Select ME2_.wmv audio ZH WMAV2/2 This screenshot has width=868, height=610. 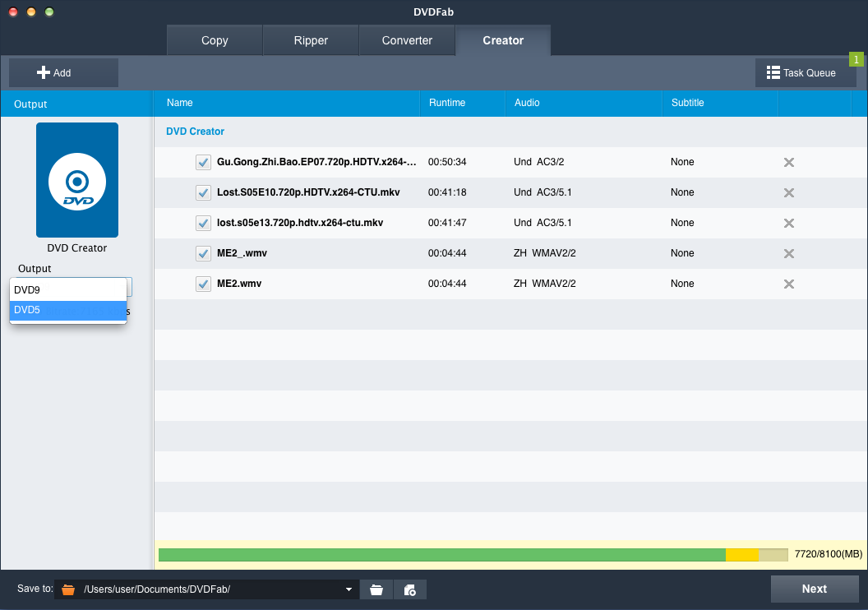pyautogui.click(x=544, y=253)
